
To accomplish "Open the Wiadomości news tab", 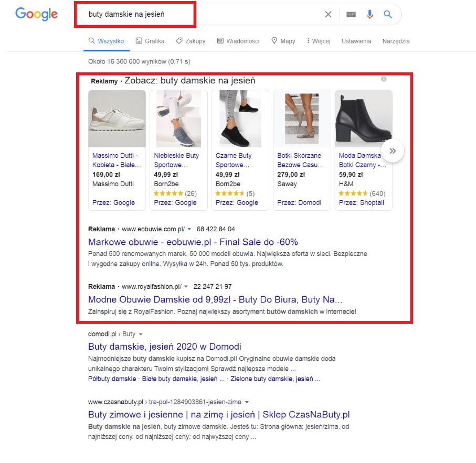I will tap(238, 41).
